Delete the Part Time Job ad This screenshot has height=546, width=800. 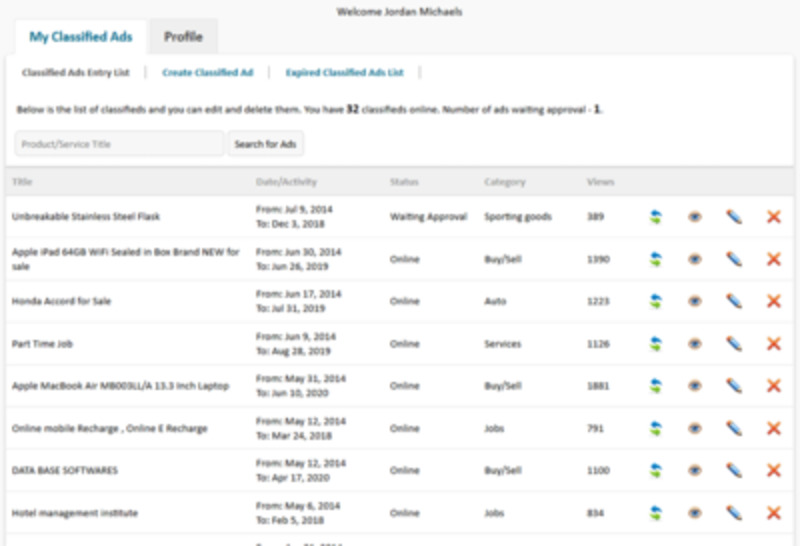click(774, 344)
